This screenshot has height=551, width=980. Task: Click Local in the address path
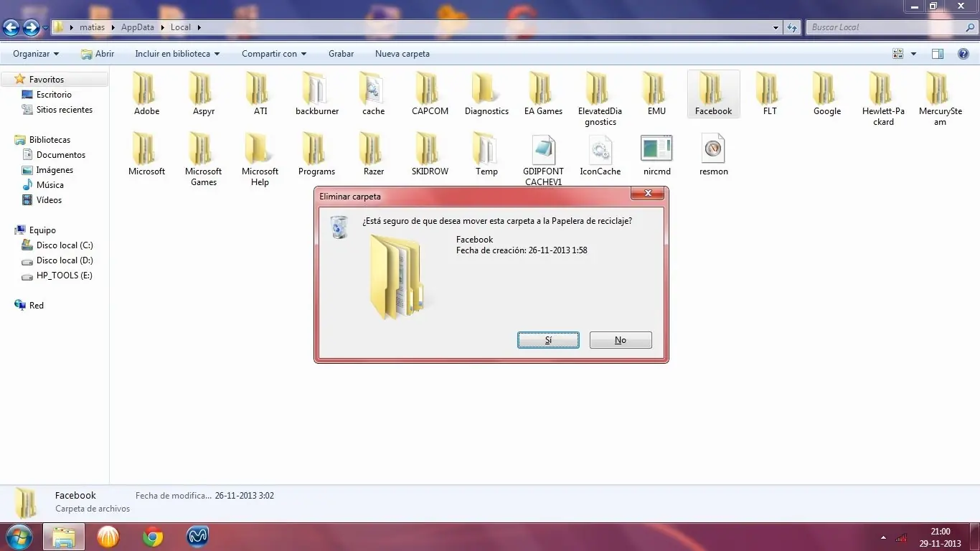tap(180, 27)
